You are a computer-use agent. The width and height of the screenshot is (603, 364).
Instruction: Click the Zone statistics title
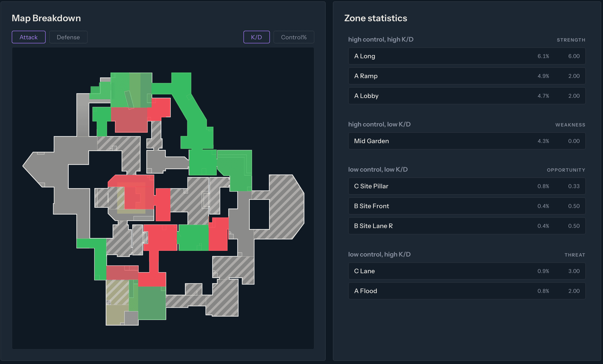click(376, 18)
